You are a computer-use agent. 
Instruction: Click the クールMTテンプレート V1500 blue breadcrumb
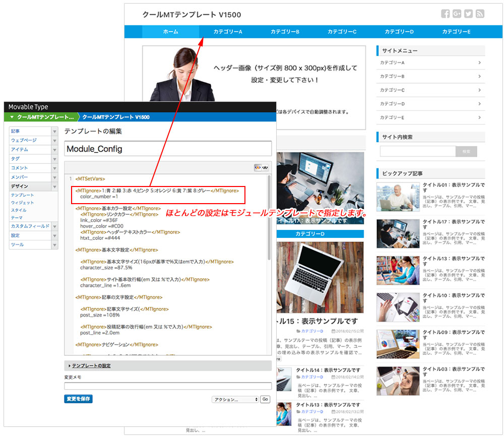pos(116,117)
